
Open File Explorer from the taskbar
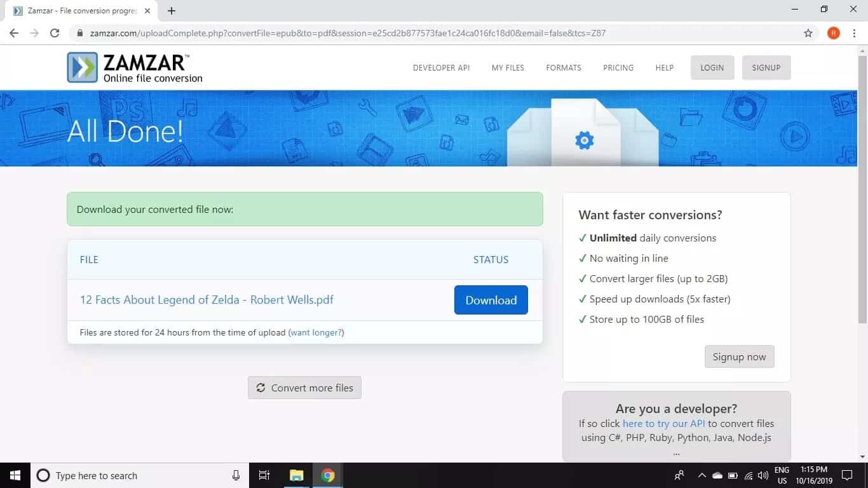297,475
